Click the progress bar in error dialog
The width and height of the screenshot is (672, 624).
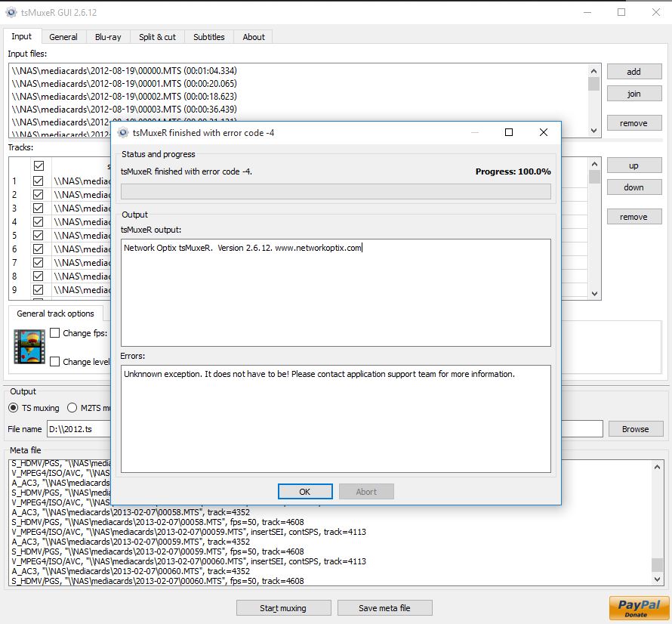(335, 191)
